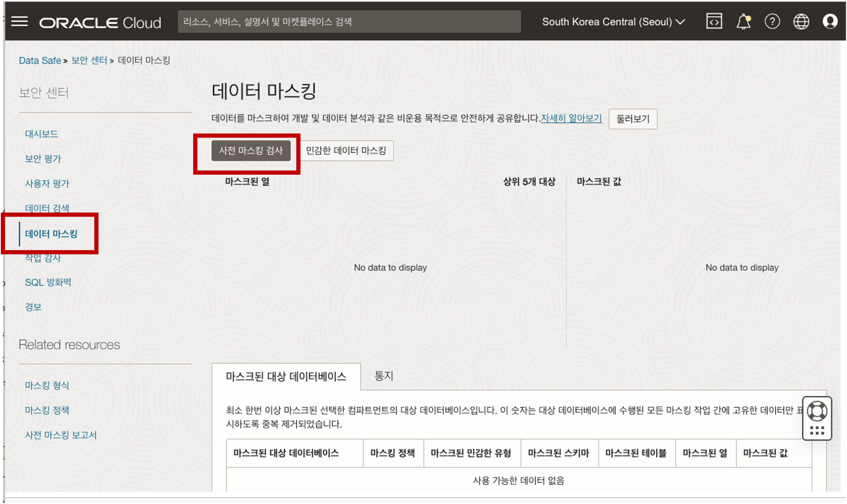
Task: Click the 민감한 데이터 마스킹 button
Action: point(345,151)
